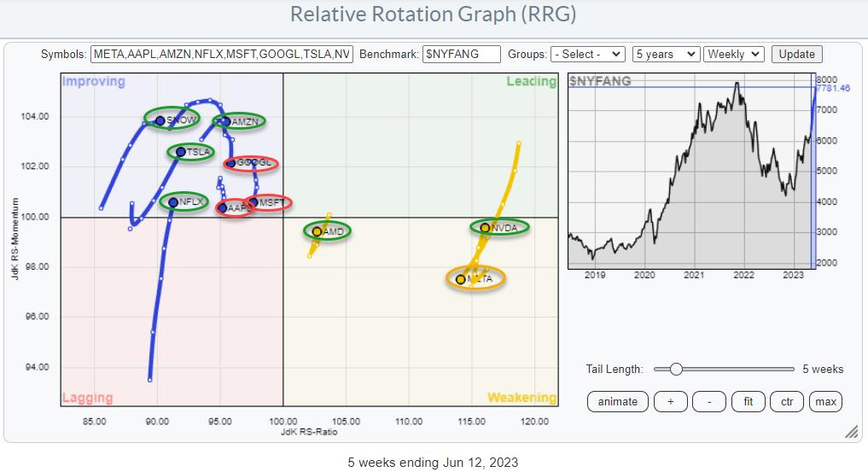Select the NVDA data point
This screenshot has height=472, width=868.
486,227
